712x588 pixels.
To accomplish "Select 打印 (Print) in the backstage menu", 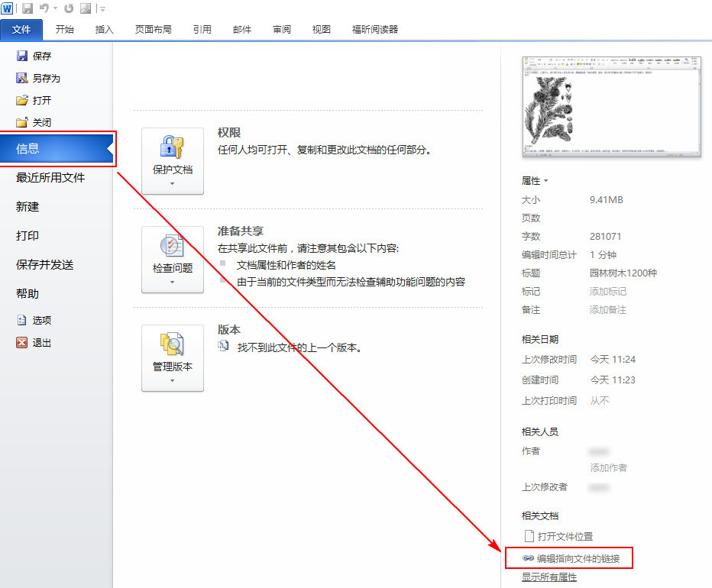I will 28,235.
